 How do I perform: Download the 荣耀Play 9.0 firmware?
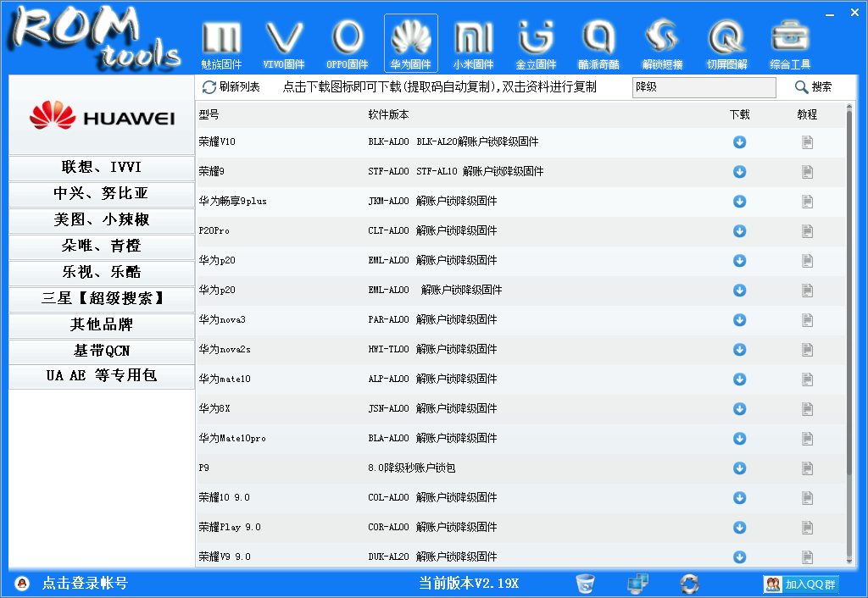tap(739, 527)
